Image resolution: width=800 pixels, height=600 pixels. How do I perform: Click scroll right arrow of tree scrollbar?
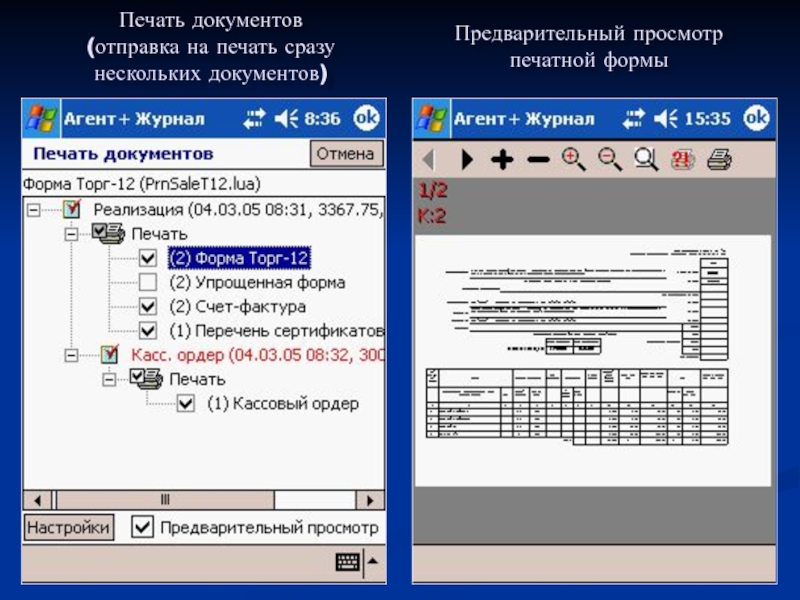pyautogui.click(x=370, y=500)
